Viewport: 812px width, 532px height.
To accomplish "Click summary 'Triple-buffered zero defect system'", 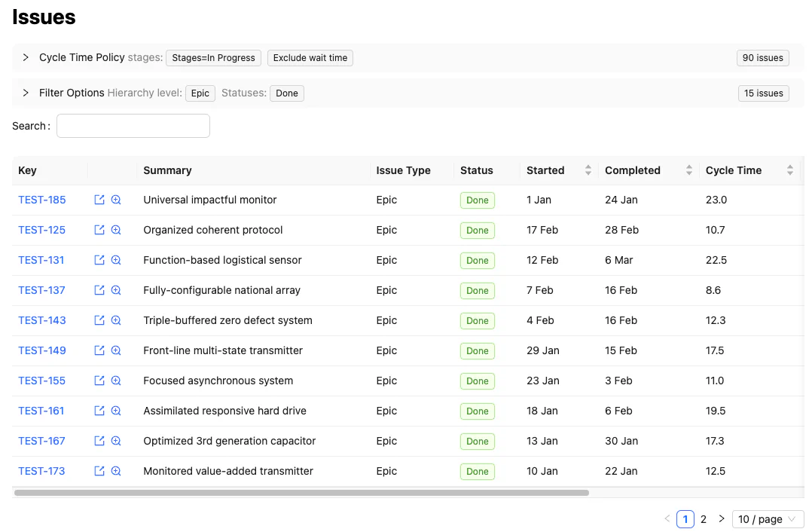I will (227, 320).
